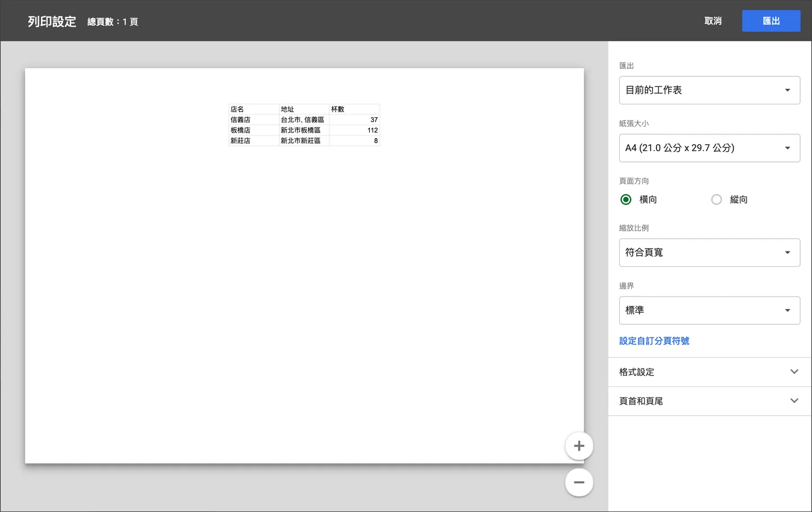Click 取消 to cancel print settings

[713, 21]
